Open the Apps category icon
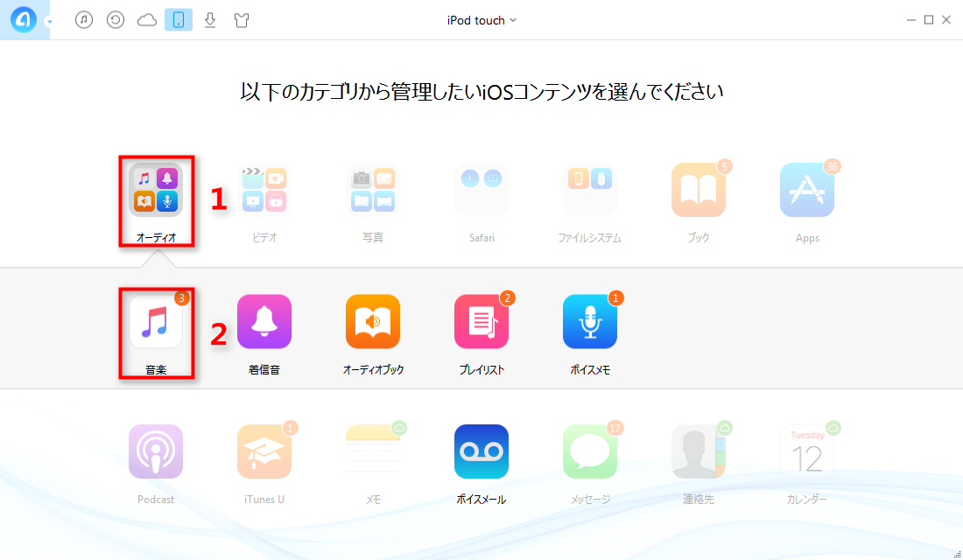Image resolution: width=963 pixels, height=560 pixels. click(x=807, y=191)
